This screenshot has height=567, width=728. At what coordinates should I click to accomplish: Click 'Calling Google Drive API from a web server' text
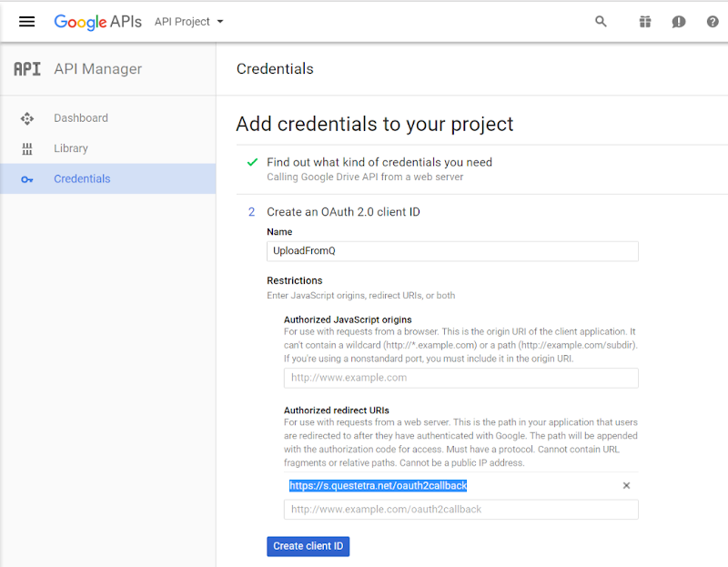[365, 177]
